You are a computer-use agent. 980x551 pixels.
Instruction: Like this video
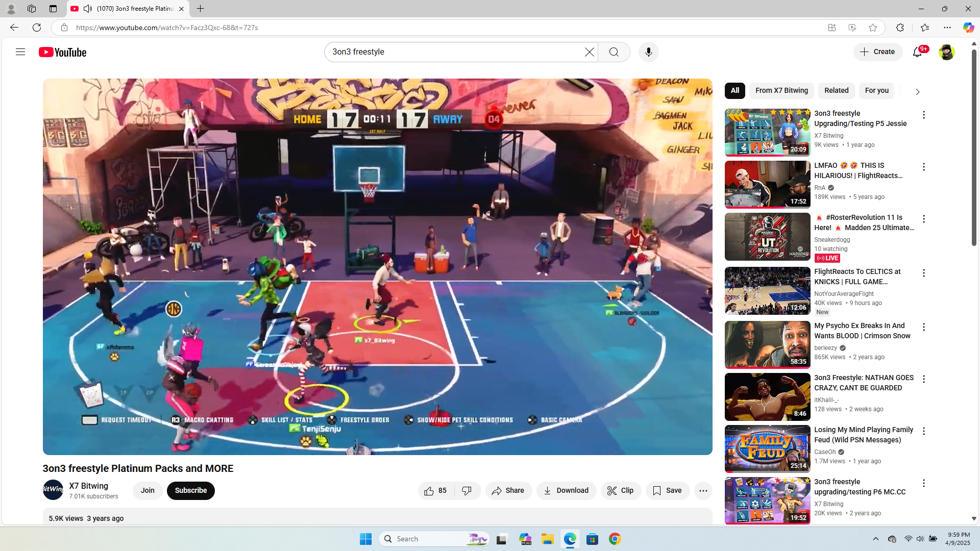coord(436,491)
